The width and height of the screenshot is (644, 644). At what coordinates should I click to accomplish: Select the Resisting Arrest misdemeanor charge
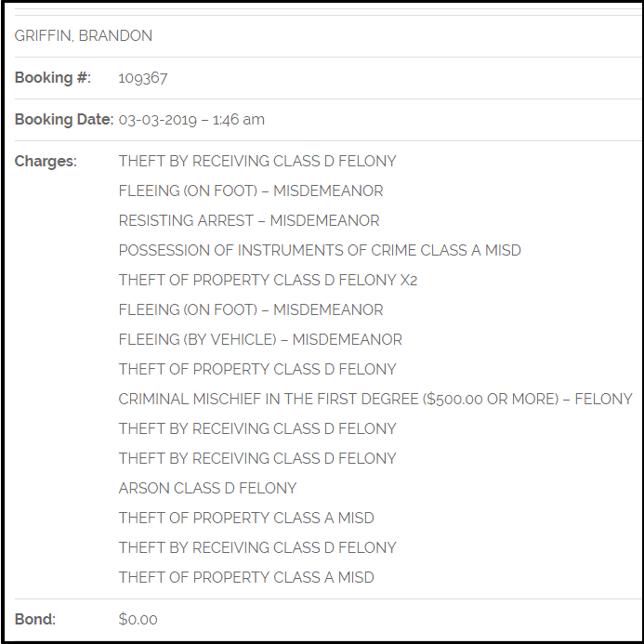coord(249,221)
